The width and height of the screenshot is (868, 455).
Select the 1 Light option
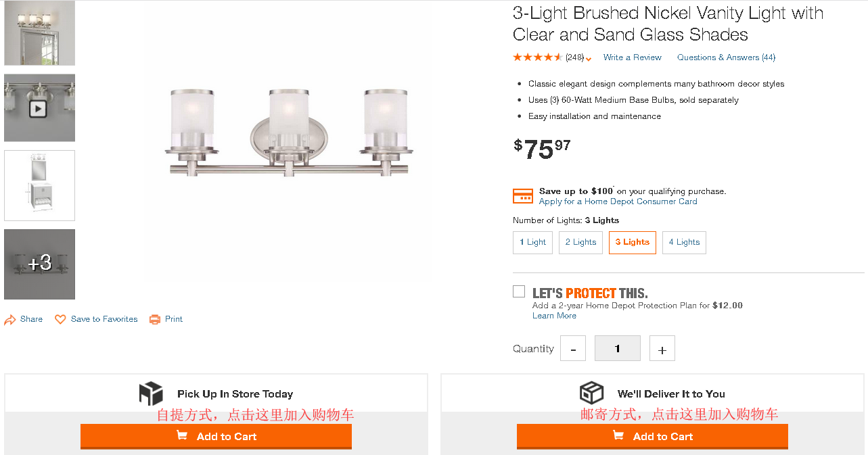click(x=532, y=242)
